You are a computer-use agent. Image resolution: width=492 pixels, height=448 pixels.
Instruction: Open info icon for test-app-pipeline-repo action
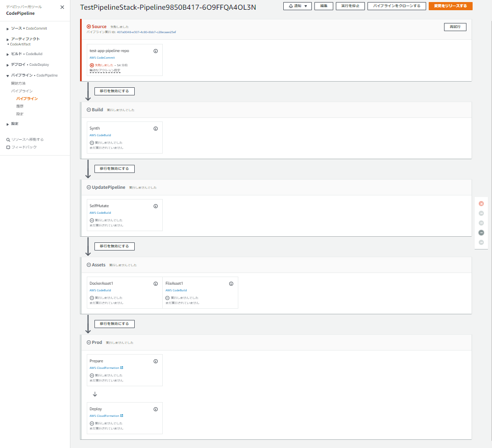tap(156, 51)
